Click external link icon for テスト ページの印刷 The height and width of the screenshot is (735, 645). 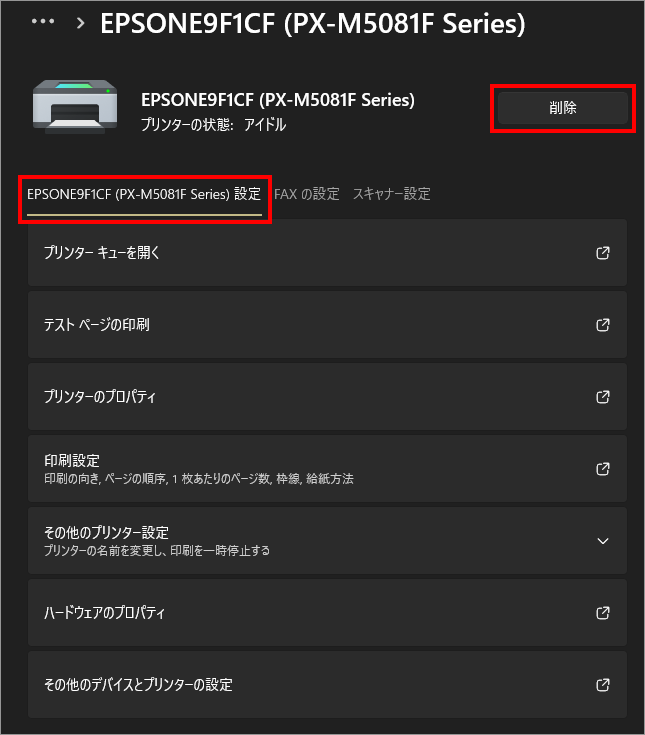click(x=603, y=325)
